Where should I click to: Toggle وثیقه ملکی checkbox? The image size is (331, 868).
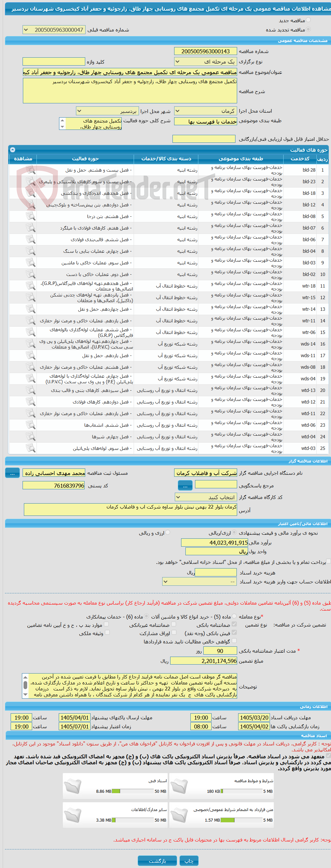tap(107, 632)
